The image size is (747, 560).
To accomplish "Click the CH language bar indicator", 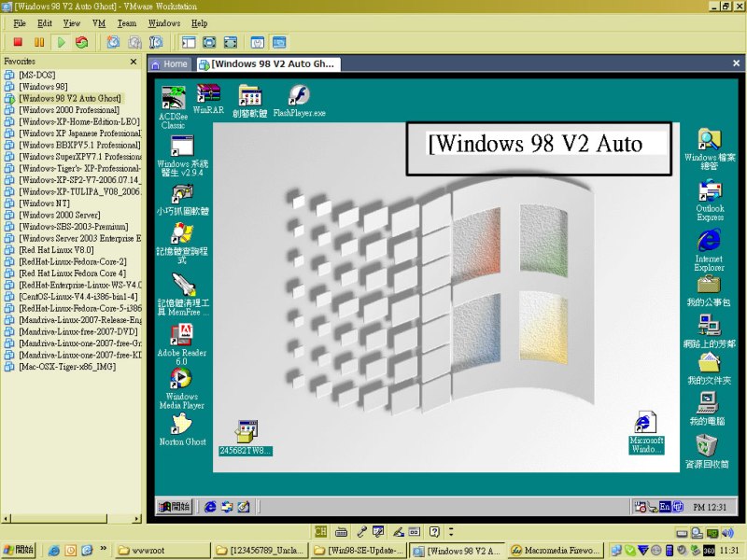I will click(320, 531).
